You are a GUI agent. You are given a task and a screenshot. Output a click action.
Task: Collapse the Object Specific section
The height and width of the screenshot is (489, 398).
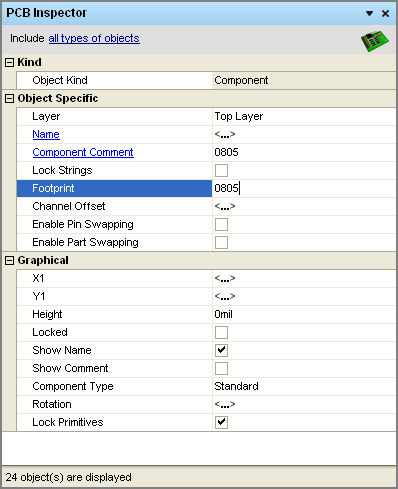(x=10, y=98)
